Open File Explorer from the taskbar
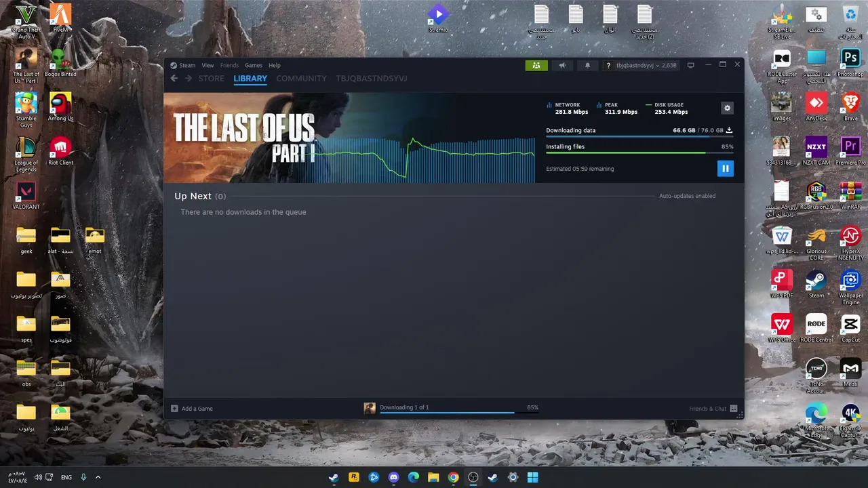The height and width of the screenshot is (488, 868). tap(433, 477)
